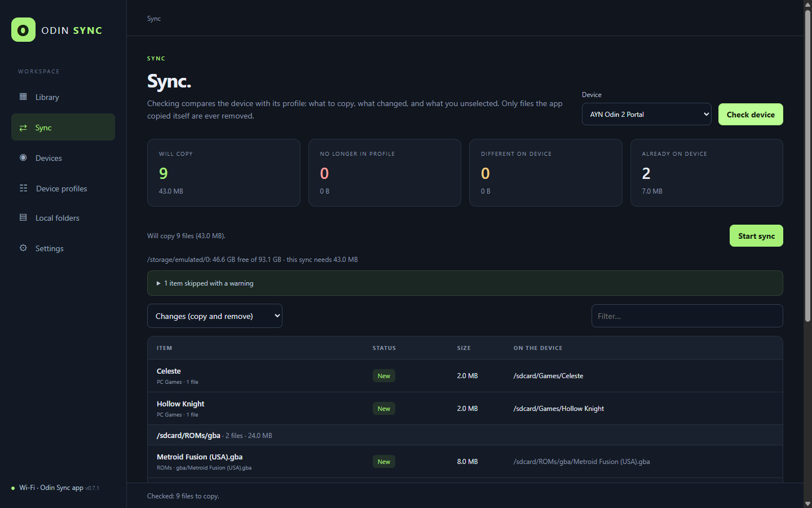The height and width of the screenshot is (508, 812).
Task: Click the Sync breadcrumb at top
Action: [154, 19]
